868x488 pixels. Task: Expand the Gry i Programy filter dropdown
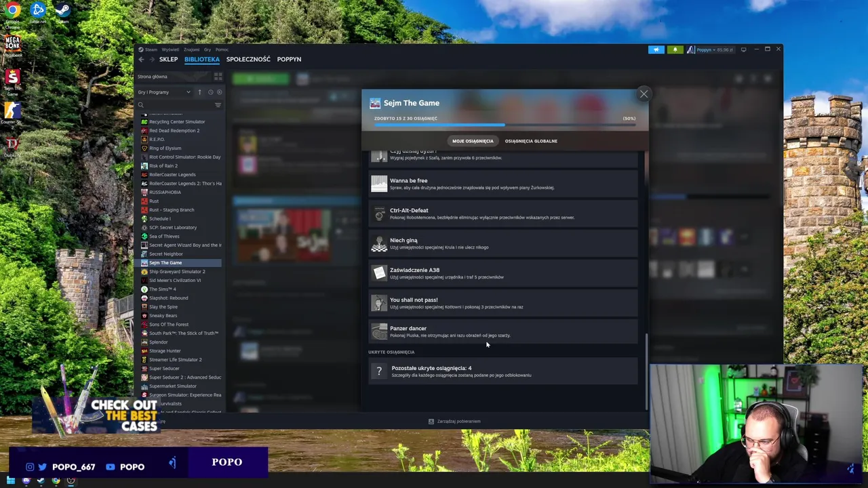coord(164,92)
